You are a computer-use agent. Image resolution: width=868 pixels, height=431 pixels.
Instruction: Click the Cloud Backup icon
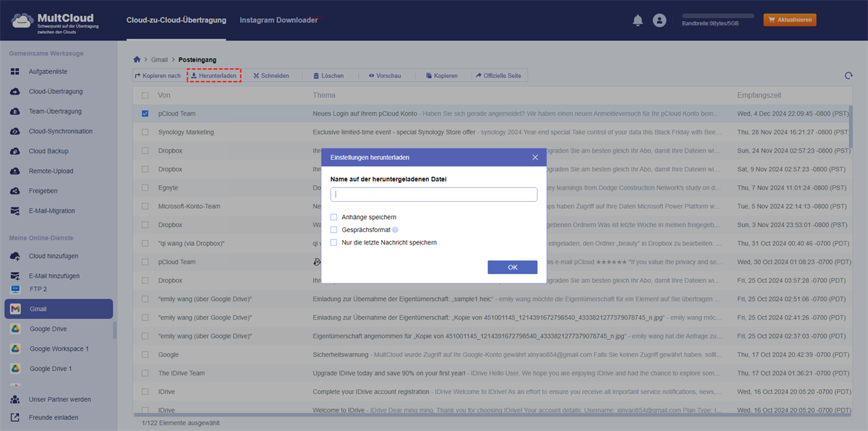click(15, 151)
